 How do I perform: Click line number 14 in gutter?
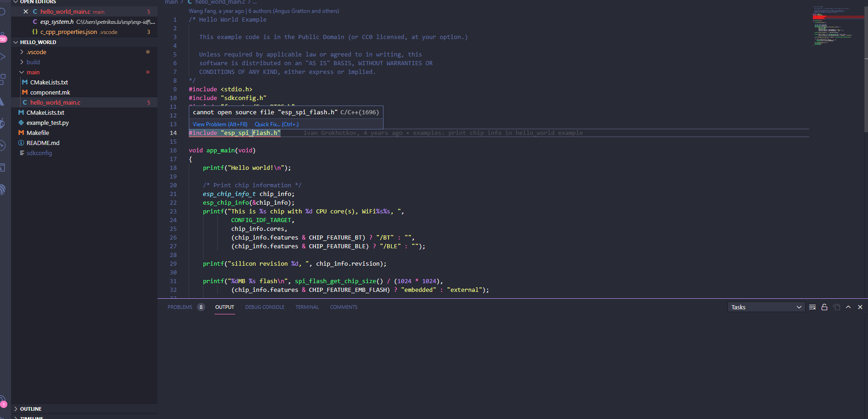click(173, 133)
